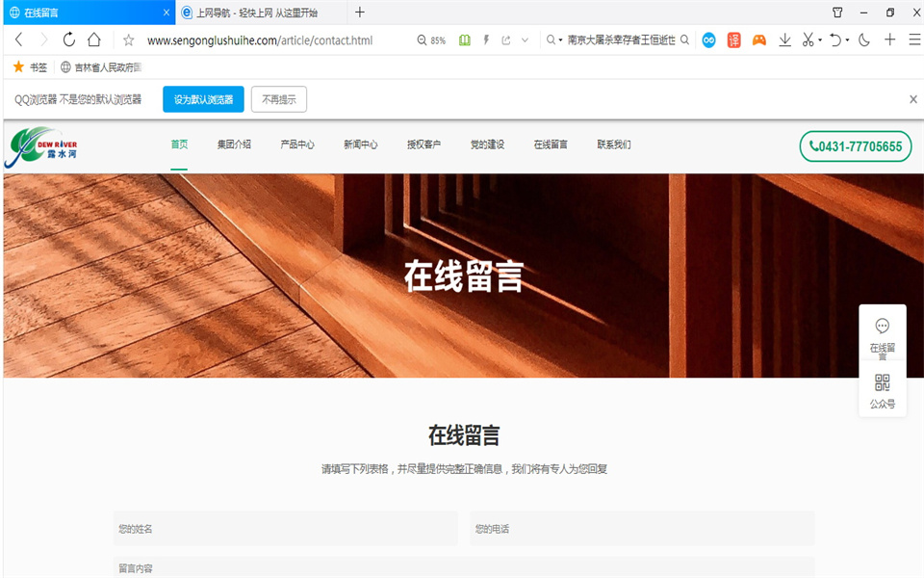Click the translate tool icon
Screen dimensions: 924x578
(733, 39)
